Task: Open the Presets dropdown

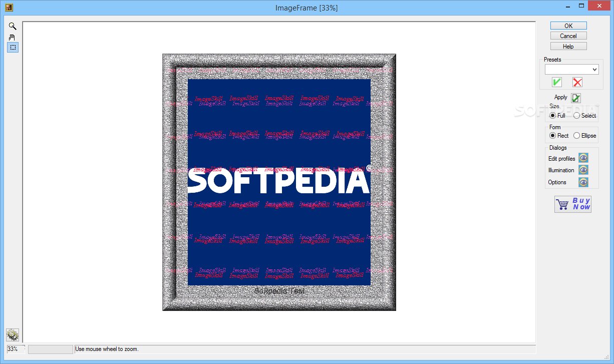Action: click(572, 70)
